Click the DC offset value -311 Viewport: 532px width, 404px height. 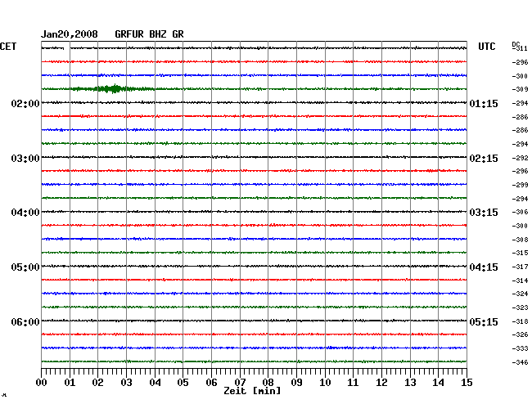520,48
